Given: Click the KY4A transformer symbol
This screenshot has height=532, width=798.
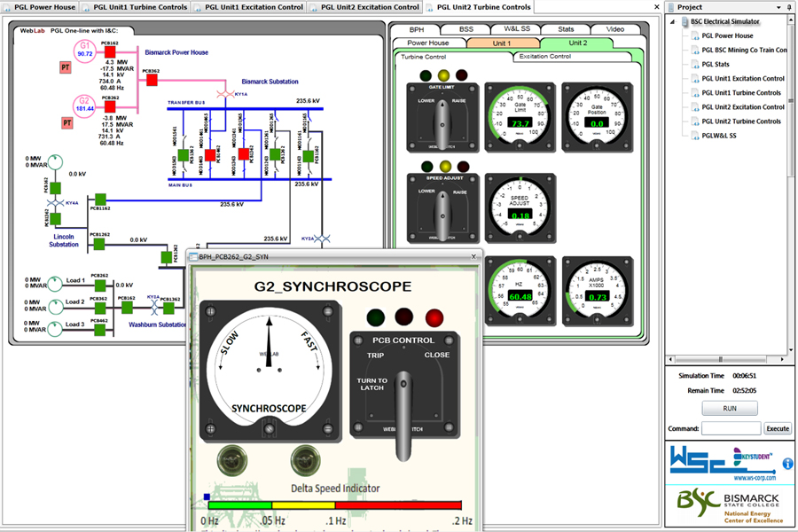Looking at the screenshot, I should pos(56,203).
